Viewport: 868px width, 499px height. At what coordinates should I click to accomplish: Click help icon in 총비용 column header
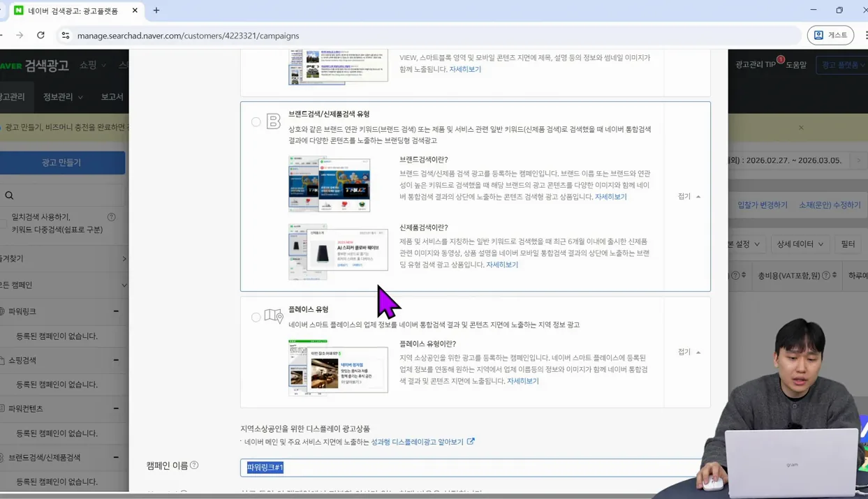(826, 276)
